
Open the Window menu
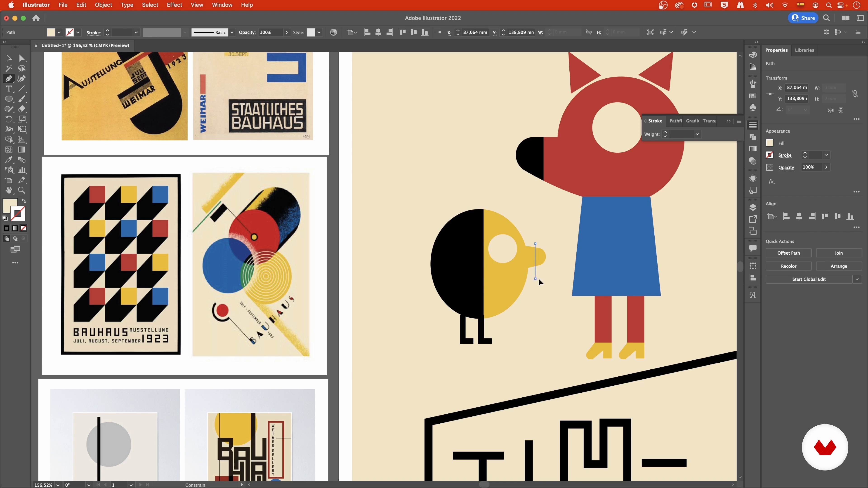(x=222, y=5)
